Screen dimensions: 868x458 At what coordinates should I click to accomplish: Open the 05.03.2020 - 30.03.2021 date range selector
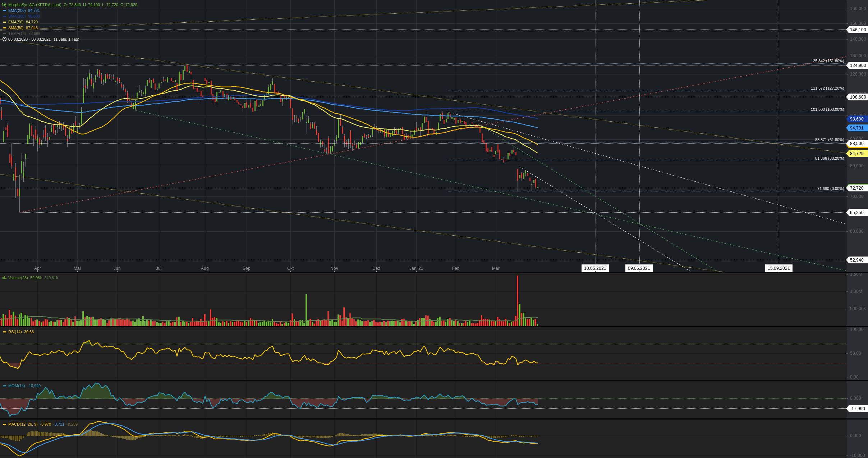[29, 39]
